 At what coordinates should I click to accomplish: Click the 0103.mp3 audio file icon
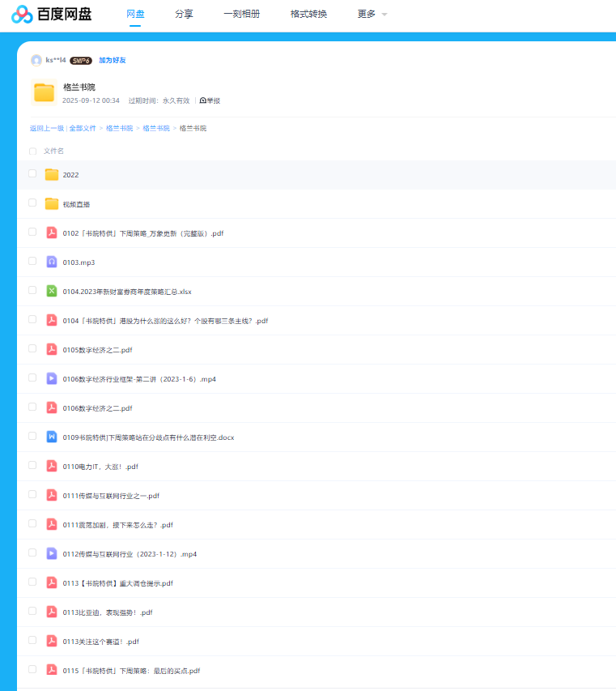(52, 262)
